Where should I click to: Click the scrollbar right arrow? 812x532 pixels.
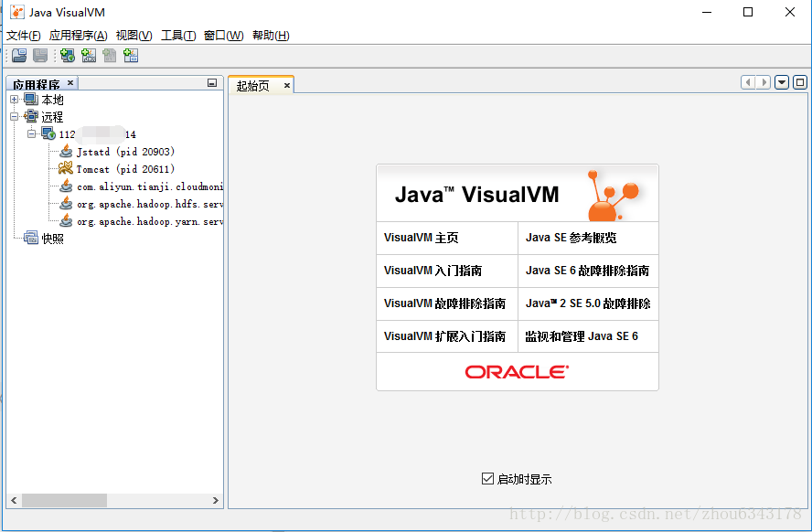(216, 500)
